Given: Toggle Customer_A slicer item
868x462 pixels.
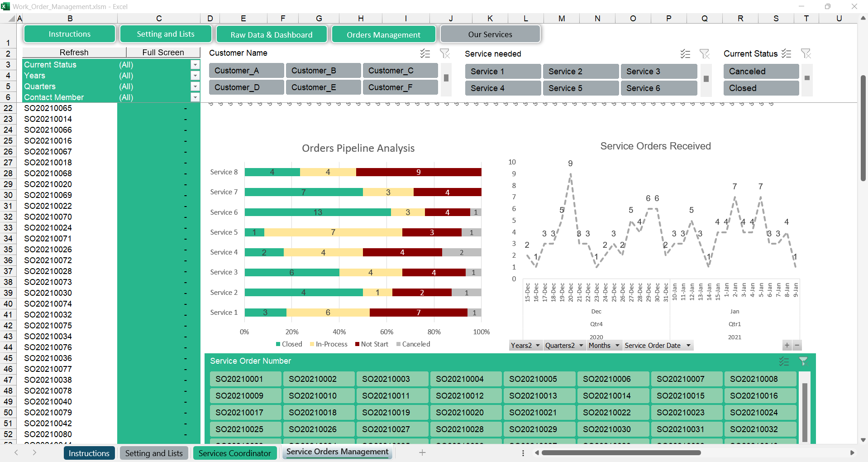Looking at the screenshot, I should click(x=246, y=71).
